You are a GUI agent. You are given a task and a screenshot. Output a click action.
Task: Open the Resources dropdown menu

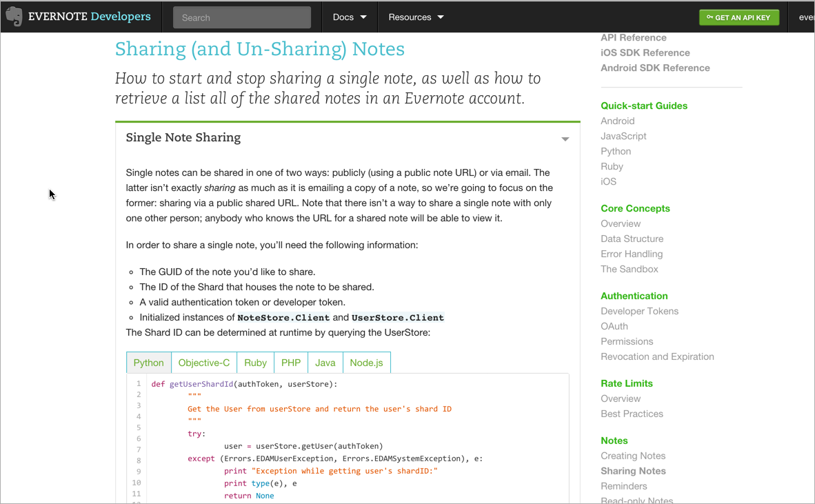[416, 17]
